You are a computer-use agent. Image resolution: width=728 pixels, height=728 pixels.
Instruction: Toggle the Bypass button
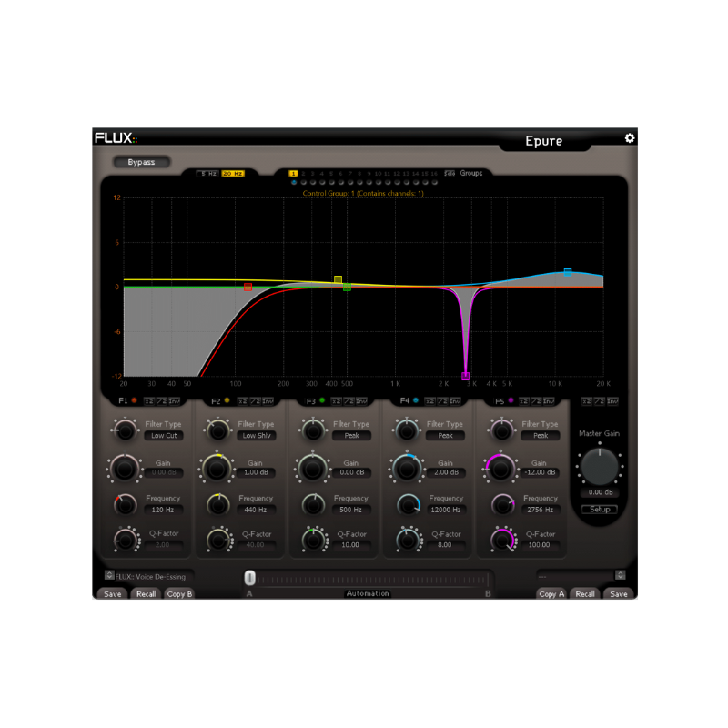[142, 162]
